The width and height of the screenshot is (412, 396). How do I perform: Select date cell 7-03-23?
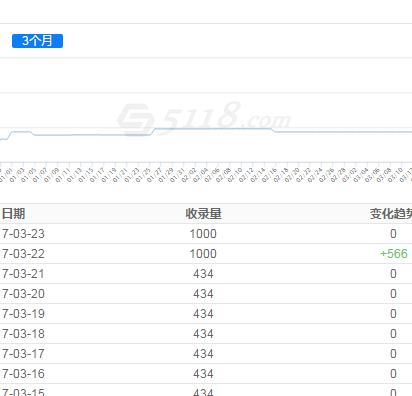pos(23,234)
